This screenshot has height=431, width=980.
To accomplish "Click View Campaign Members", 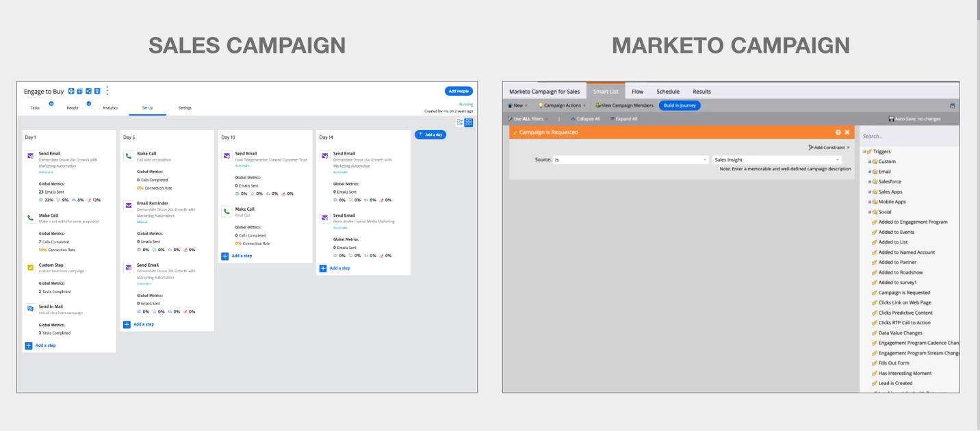I will (624, 105).
